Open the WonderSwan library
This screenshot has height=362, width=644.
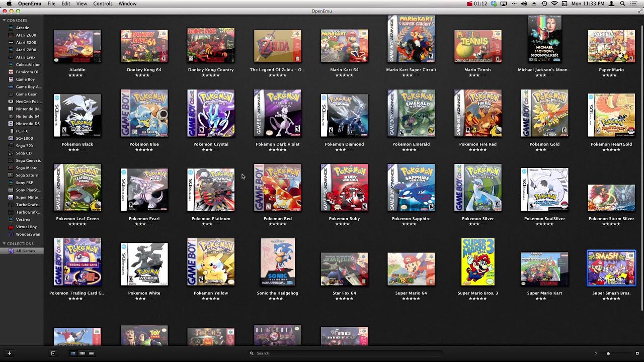pyautogui.click(x=22, y=234)
